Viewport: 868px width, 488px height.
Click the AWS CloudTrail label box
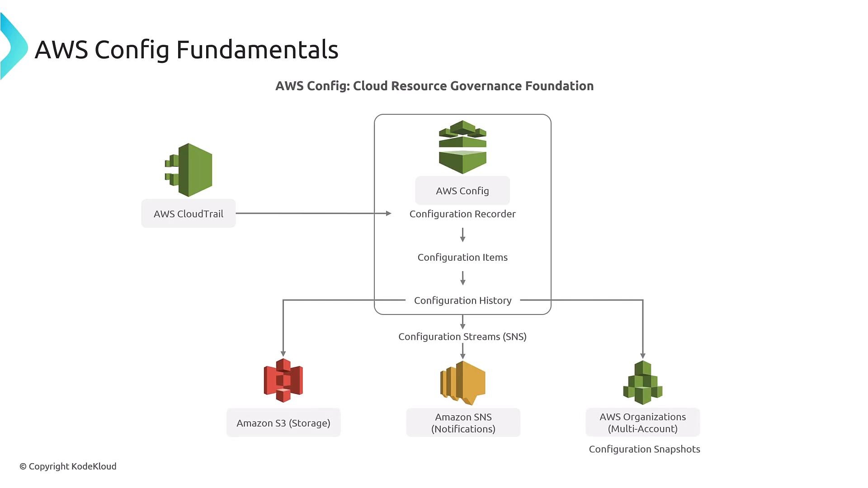pyautogui.click(x=189, y=214)
